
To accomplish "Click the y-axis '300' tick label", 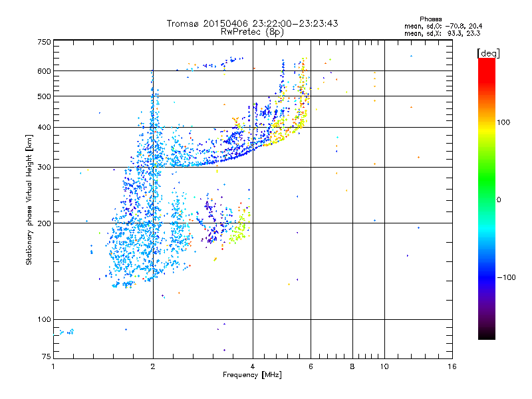I will (44, 168).
